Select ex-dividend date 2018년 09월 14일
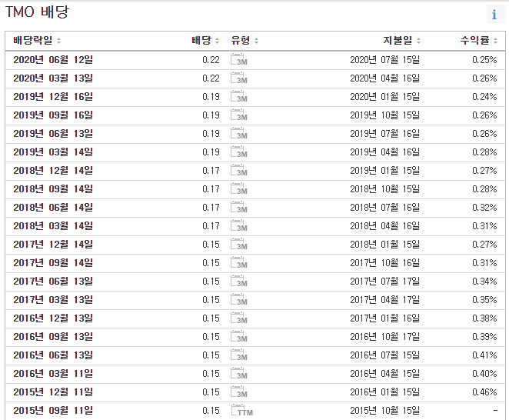509x420 pixels. [x=53, y=189]
